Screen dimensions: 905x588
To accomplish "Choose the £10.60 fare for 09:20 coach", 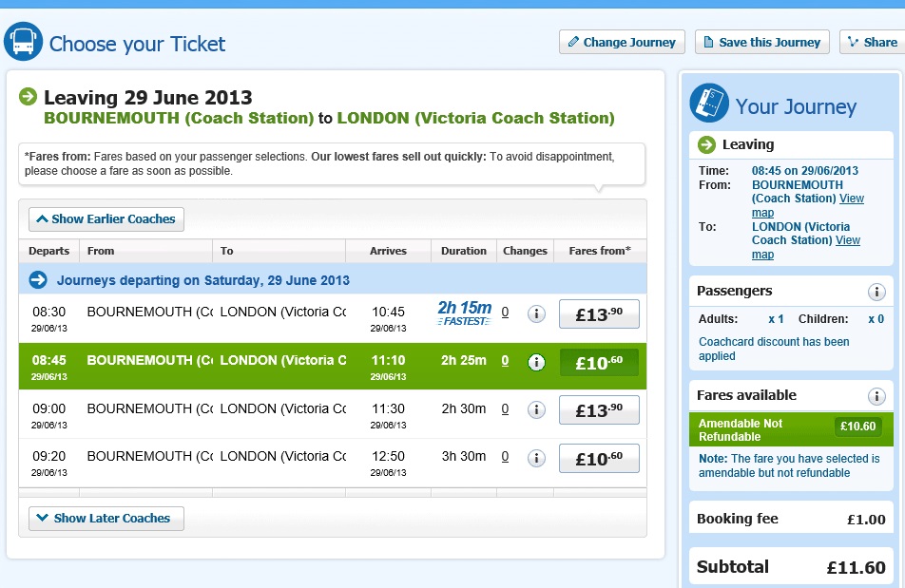I will point(599,458).
